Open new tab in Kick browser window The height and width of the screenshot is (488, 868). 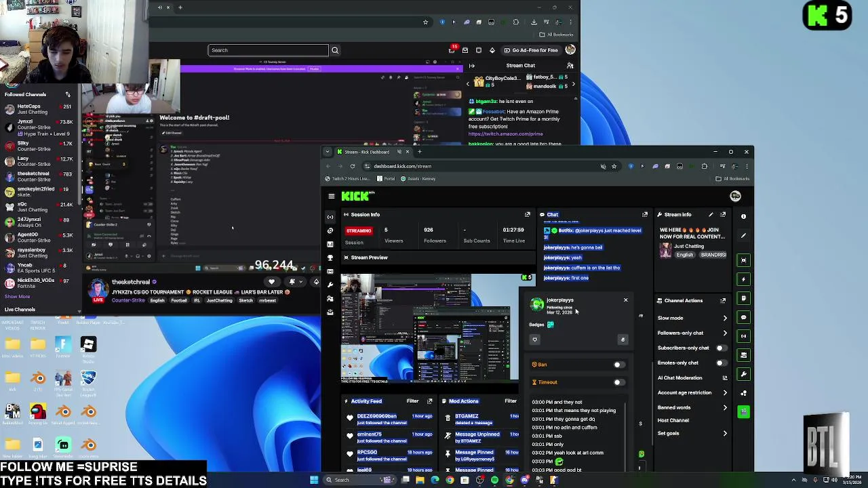(419, 152)
